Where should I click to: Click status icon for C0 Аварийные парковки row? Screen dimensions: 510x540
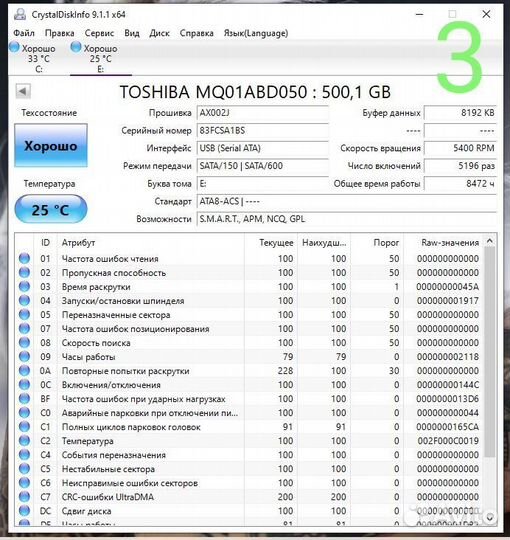[24, 413]
